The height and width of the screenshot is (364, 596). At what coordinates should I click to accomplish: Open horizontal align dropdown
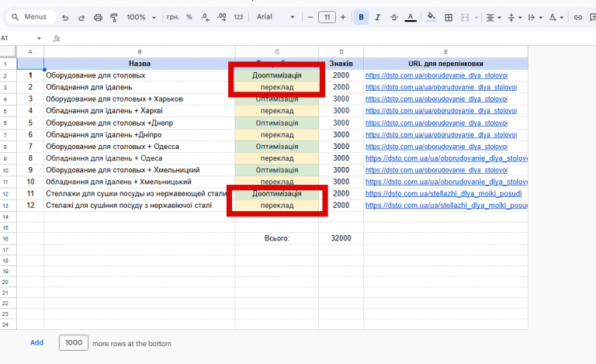tap(494, 17)
